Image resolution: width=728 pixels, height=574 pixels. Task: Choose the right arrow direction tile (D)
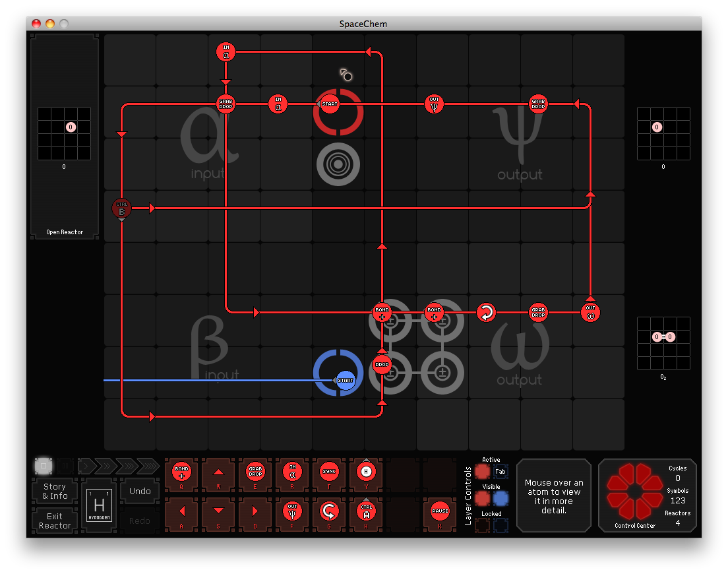[255, 514]
